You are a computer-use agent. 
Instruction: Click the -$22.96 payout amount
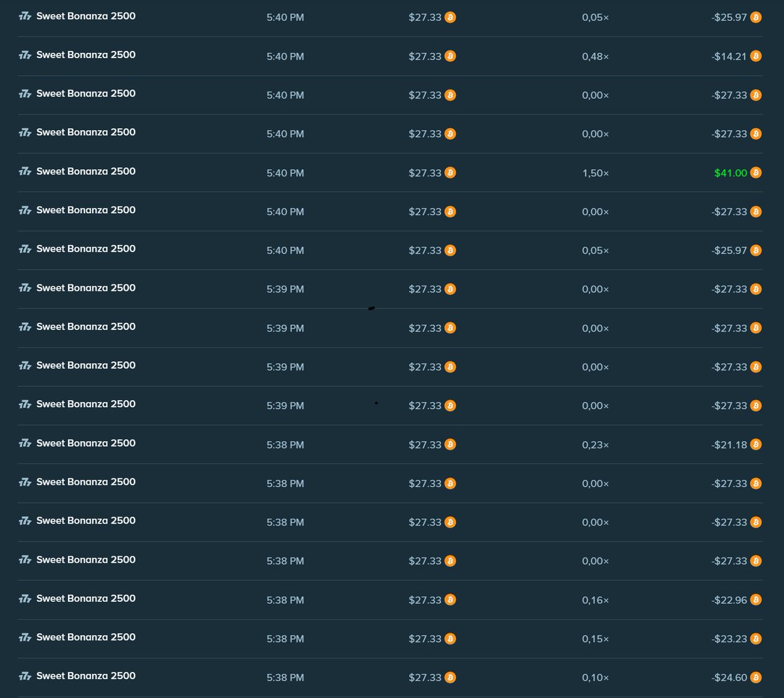click(729, 600)
